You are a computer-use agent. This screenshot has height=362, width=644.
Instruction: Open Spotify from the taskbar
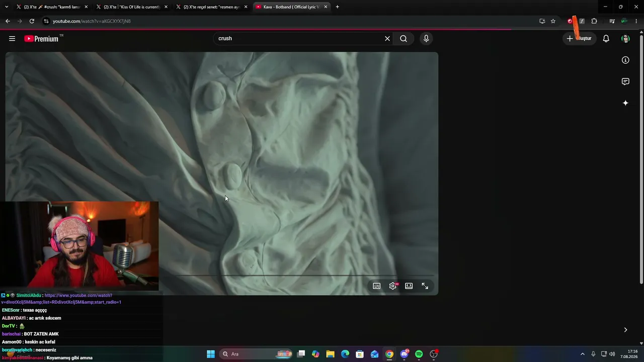(419, 354)
